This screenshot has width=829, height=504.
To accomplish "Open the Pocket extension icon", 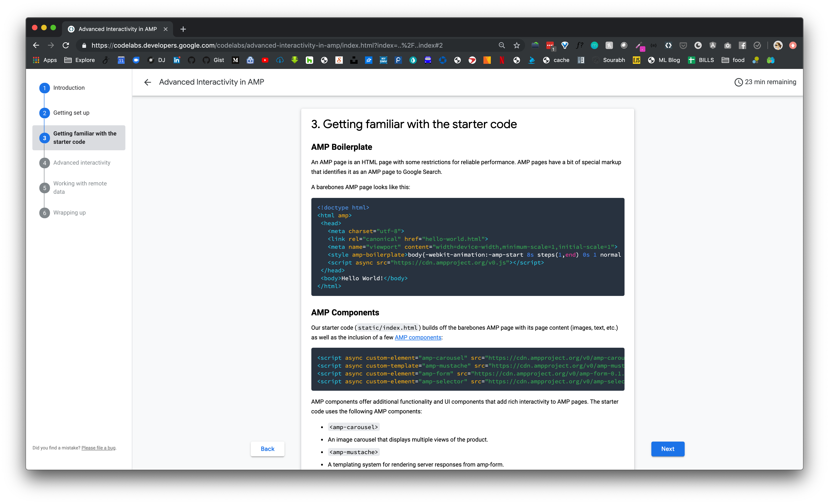I will [x=683, y=45].
